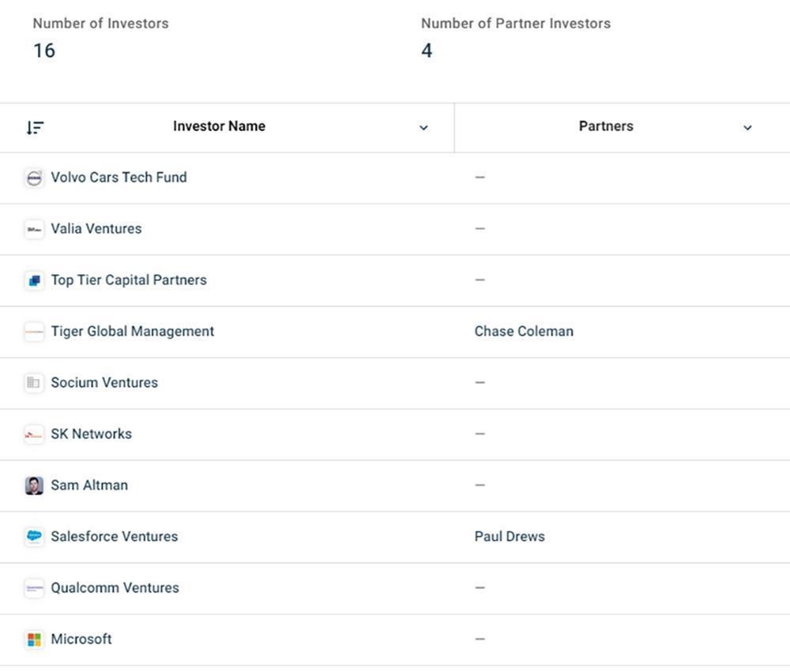Click the Tiger Global Management logo
This screenshot has height=672, width=790.
click(34, 332)
